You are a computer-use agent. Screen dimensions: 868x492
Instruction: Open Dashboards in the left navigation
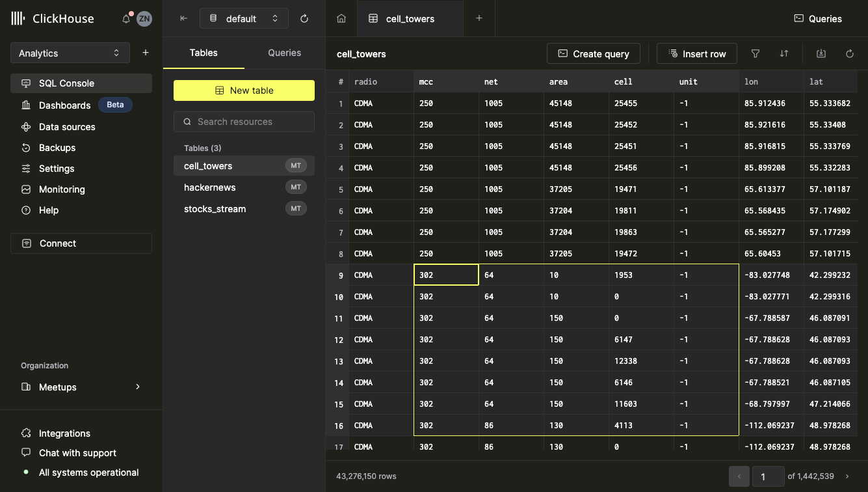click(64, 105)
